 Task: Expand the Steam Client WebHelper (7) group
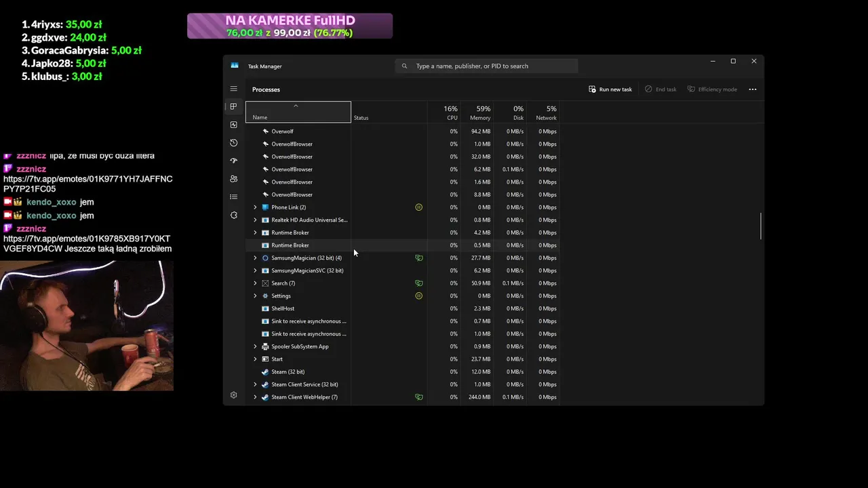click(x=255, y=397)
